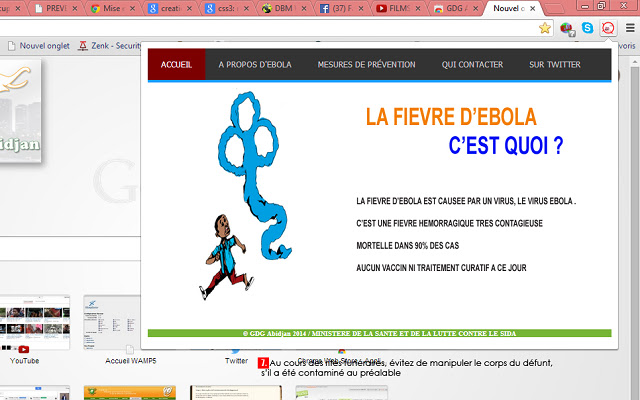
Task: Open QUI CONTACTER section
Action: click(472, 64)
